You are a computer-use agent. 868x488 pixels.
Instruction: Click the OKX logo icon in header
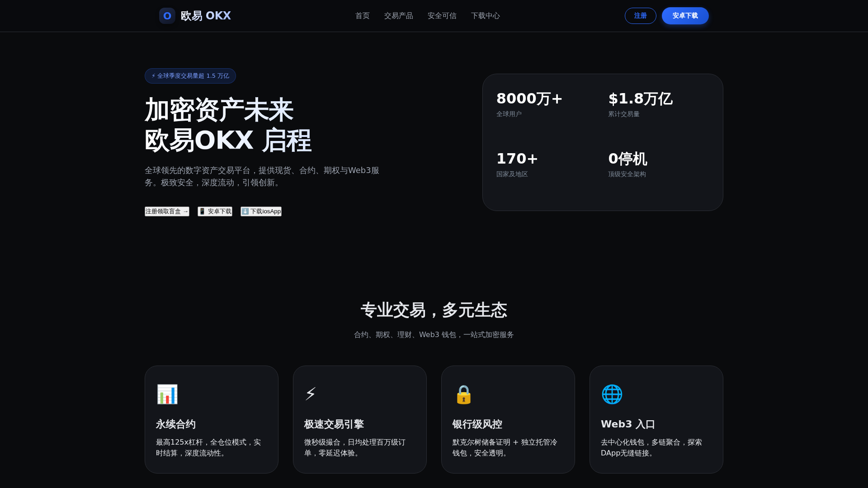point(167,16)
